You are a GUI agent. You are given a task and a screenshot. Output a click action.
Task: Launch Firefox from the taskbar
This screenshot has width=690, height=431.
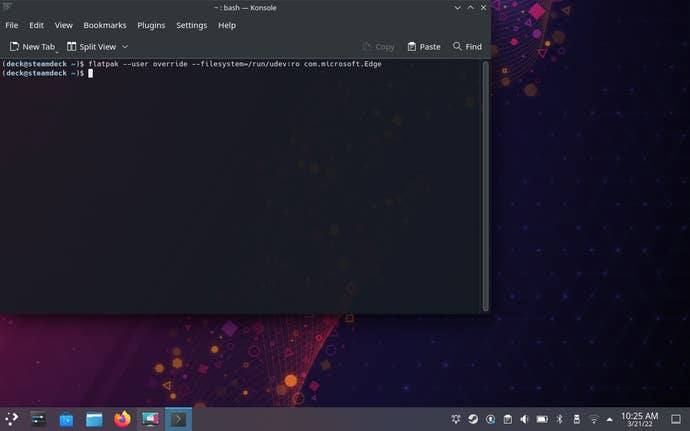(x=122, y=419)
